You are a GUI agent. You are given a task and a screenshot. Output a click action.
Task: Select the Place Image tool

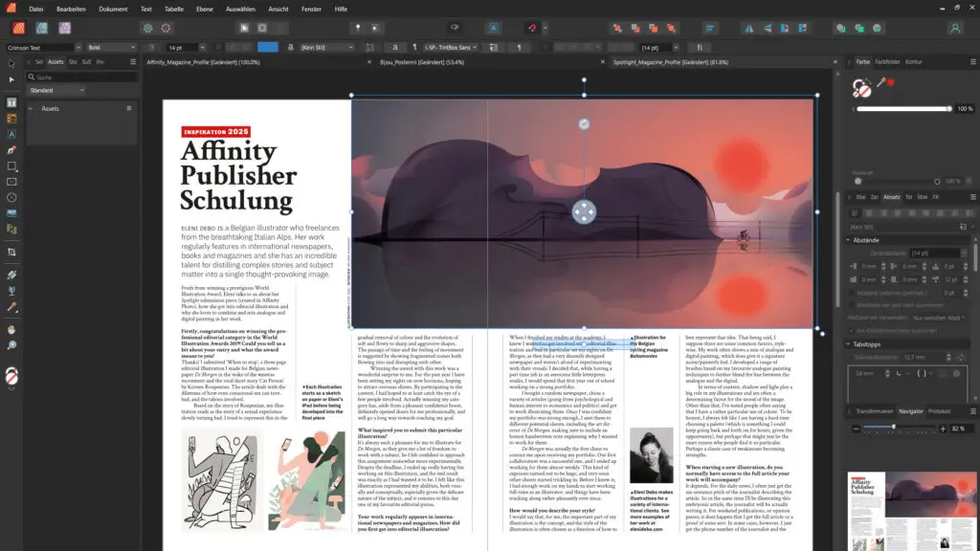coord(11,213)
